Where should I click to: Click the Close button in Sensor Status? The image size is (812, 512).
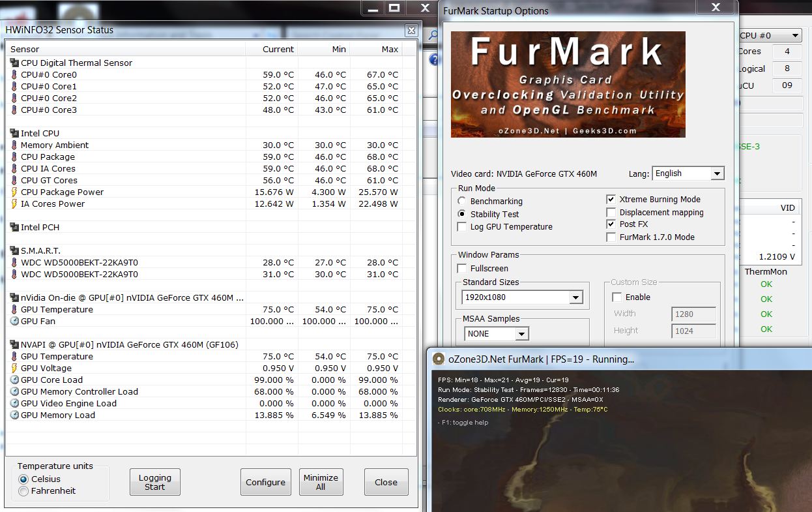(386, 482)
